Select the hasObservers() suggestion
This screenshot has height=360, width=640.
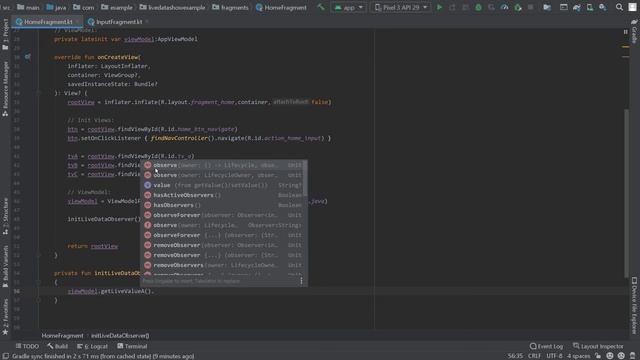click(x=223, y=205)
